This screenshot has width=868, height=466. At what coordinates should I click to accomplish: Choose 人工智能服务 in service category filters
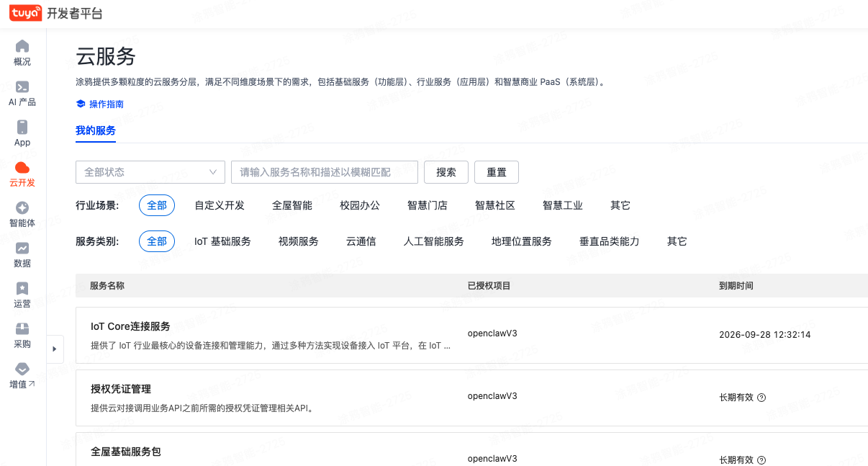(x=433, y=241)
